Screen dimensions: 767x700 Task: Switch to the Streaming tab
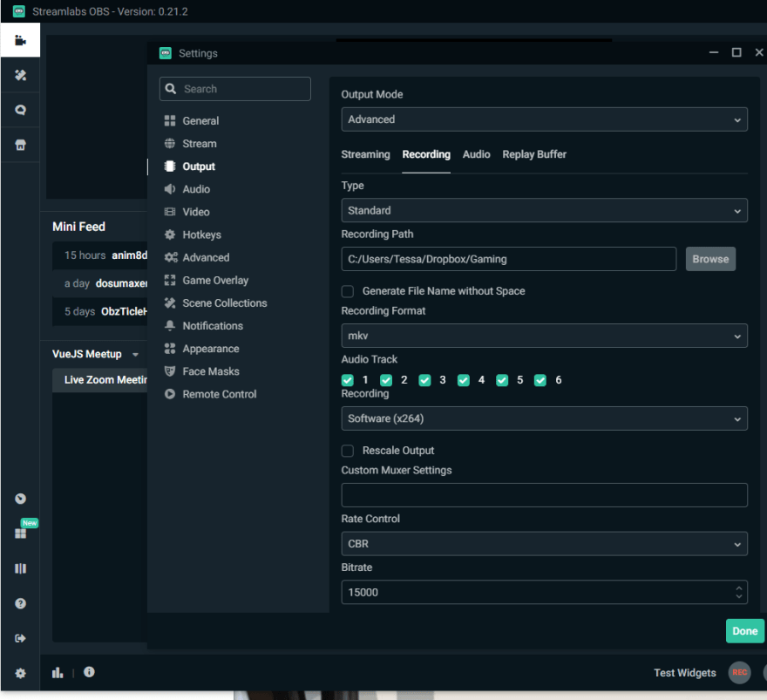[365, 154]
